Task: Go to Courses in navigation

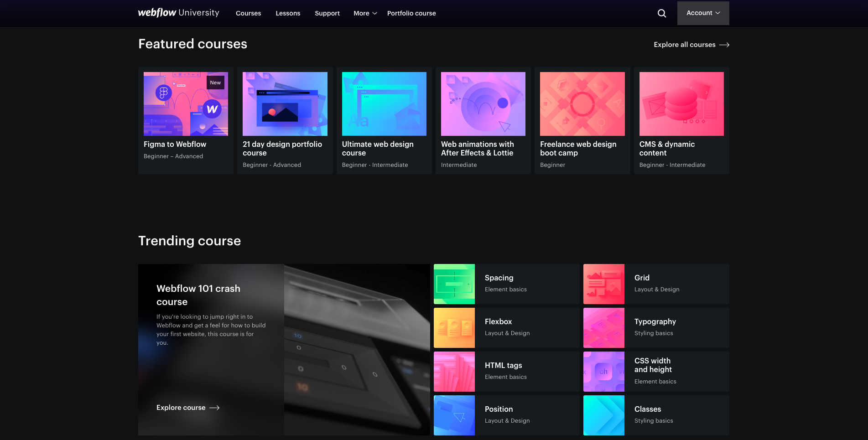Action: click(x=248, y=13)
